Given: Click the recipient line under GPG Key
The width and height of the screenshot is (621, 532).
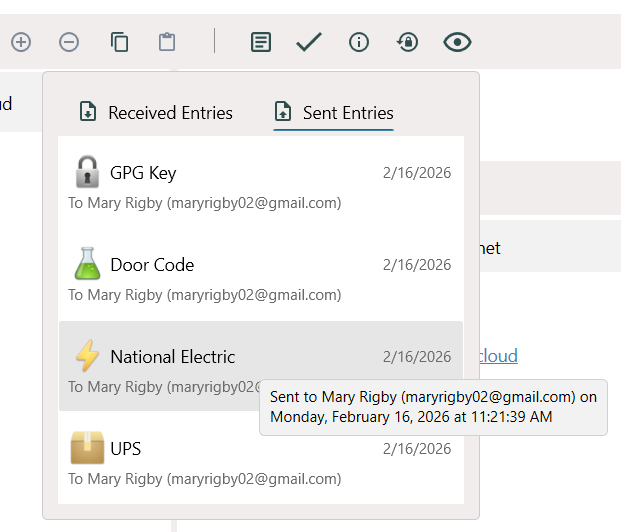Looking at the screenshot, I should tap(205, 203).
